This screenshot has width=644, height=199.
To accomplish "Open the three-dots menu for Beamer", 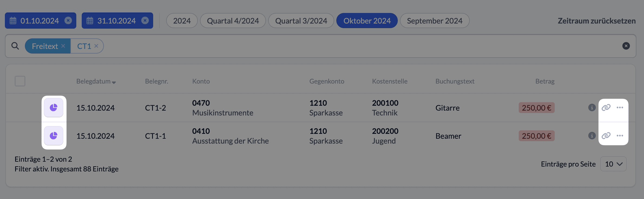I will point(620,135).
